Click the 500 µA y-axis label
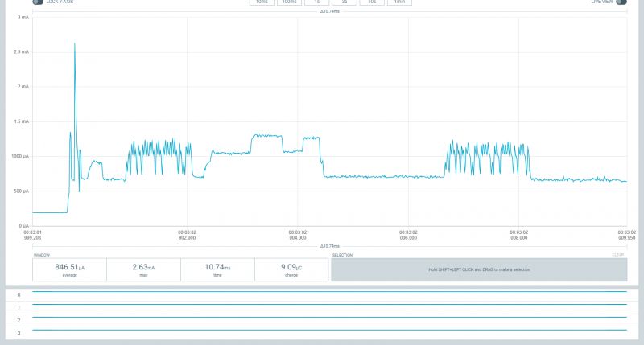 pyautogui.click(x=22, y=191)
